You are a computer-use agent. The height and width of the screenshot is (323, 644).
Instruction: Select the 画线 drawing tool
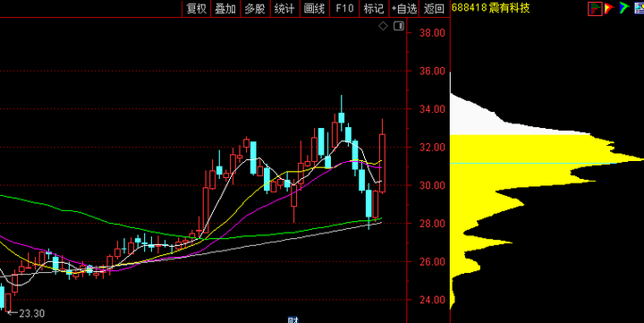314,9
